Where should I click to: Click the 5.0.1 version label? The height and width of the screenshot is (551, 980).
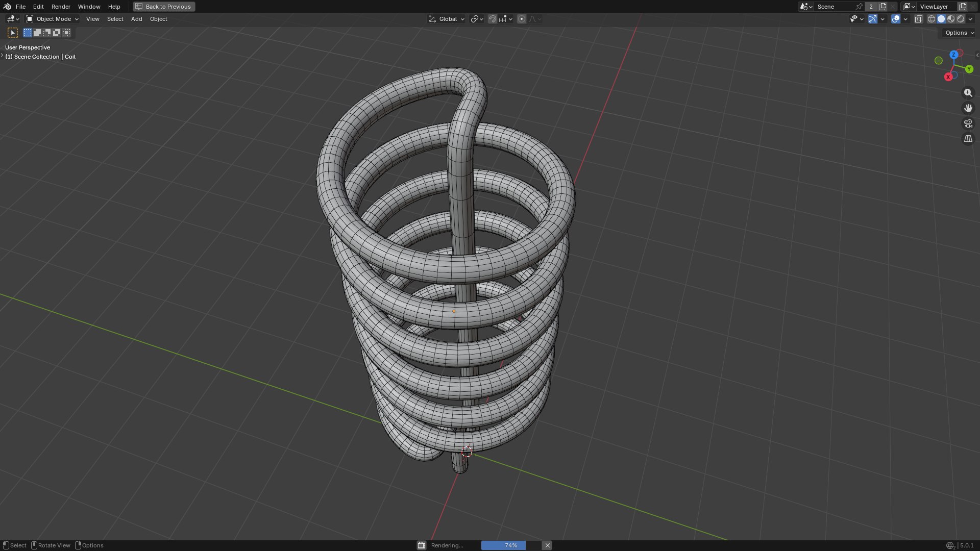point(967,545)
